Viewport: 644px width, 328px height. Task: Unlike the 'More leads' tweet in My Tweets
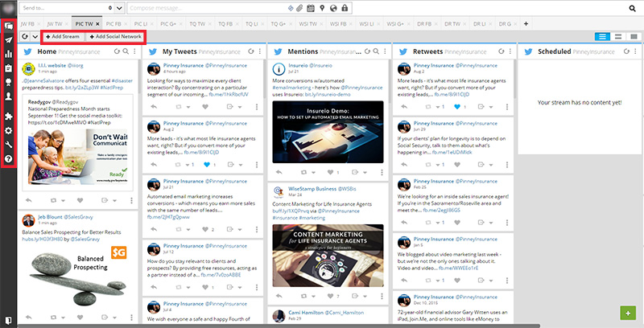(x=207, y=165)
